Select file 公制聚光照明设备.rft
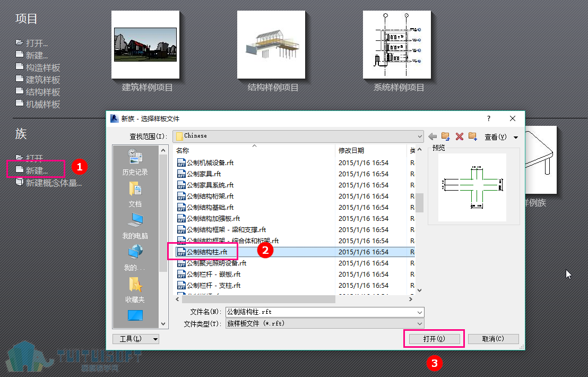This screenshot has width=588, height=377. (212, 263)
